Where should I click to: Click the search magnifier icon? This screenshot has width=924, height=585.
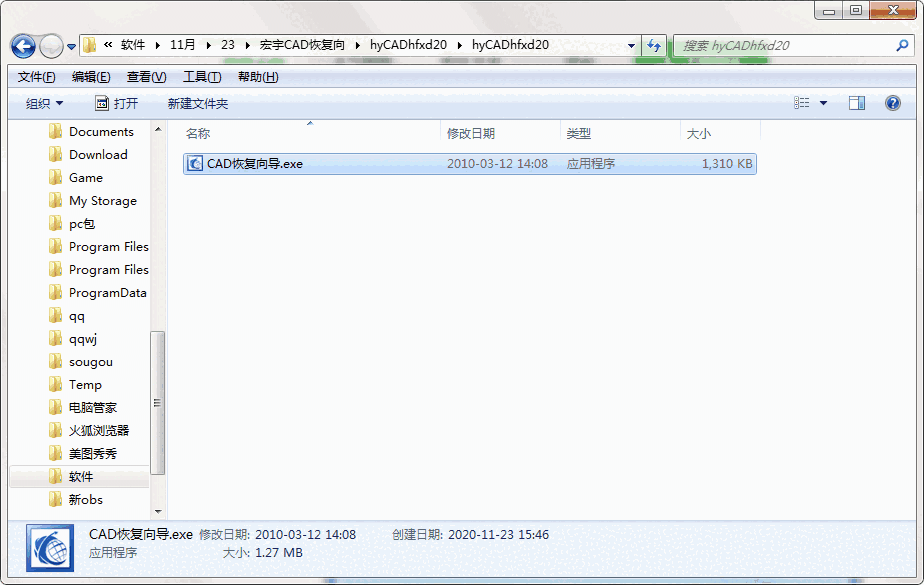(902, 46)
